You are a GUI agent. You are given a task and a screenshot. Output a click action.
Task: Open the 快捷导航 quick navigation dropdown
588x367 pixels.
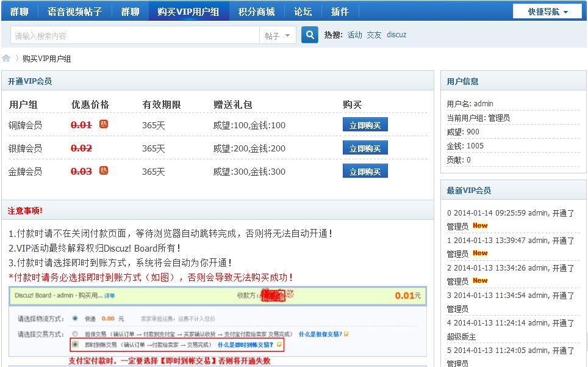pos(548,12)
